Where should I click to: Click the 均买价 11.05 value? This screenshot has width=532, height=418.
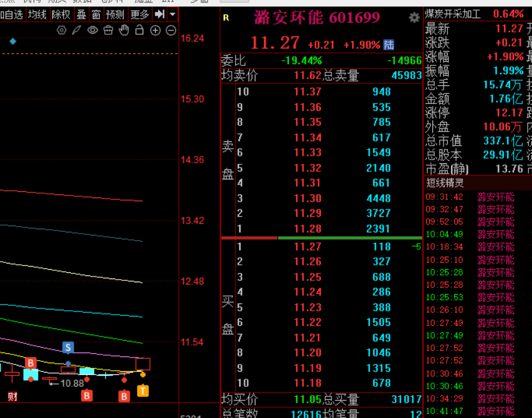tap(307, 399)
